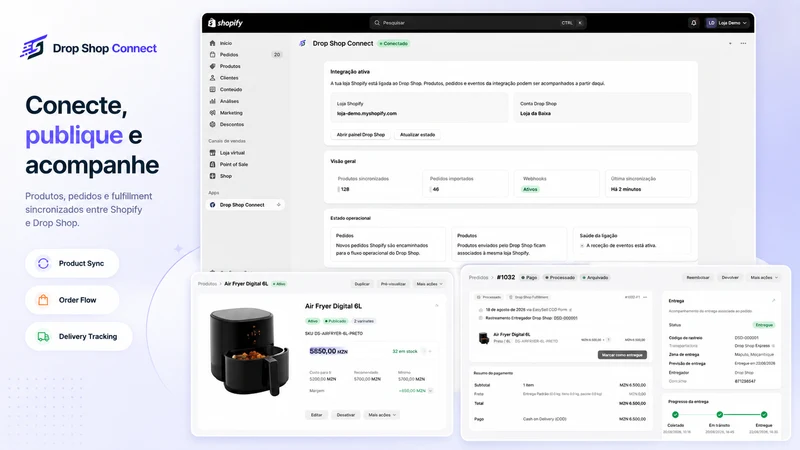Click the final Entregue progress step marker
The height and width of the screenshot is (450, 800).
[764, 414]
